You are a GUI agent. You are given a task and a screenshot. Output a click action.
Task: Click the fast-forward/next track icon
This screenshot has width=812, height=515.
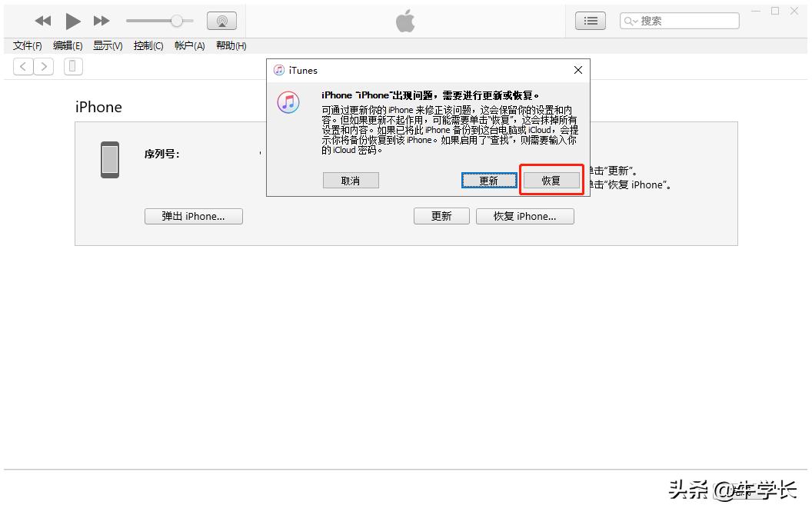pos(101,21)
